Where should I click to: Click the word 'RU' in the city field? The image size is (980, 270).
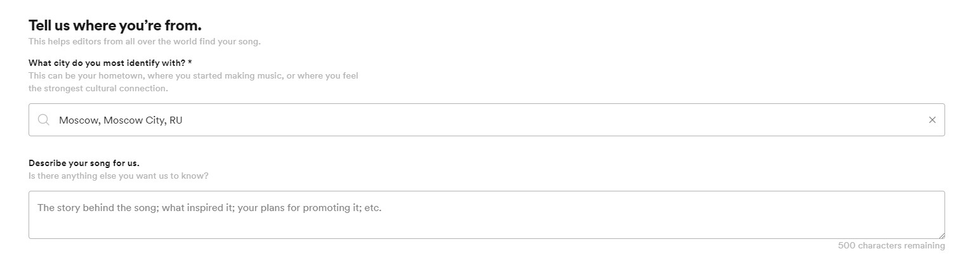(176, 120)
